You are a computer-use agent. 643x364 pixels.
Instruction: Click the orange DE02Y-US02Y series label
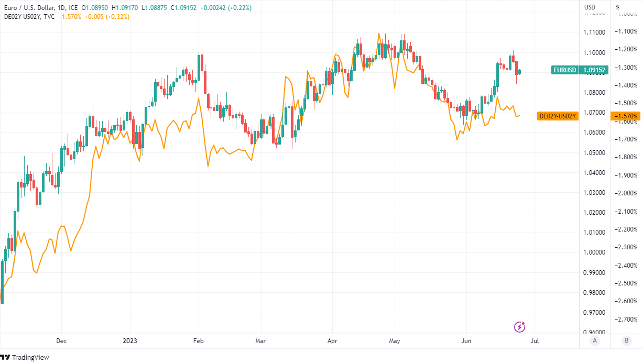tap(558, 116)
